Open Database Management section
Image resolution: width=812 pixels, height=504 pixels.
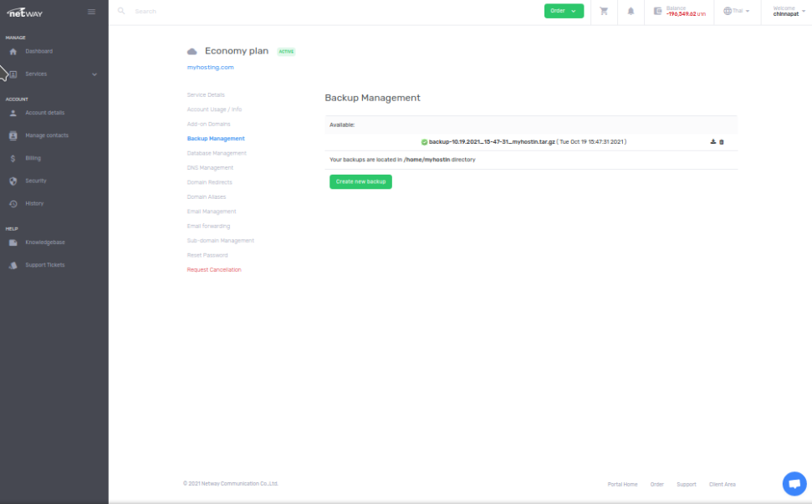[217, 153]
